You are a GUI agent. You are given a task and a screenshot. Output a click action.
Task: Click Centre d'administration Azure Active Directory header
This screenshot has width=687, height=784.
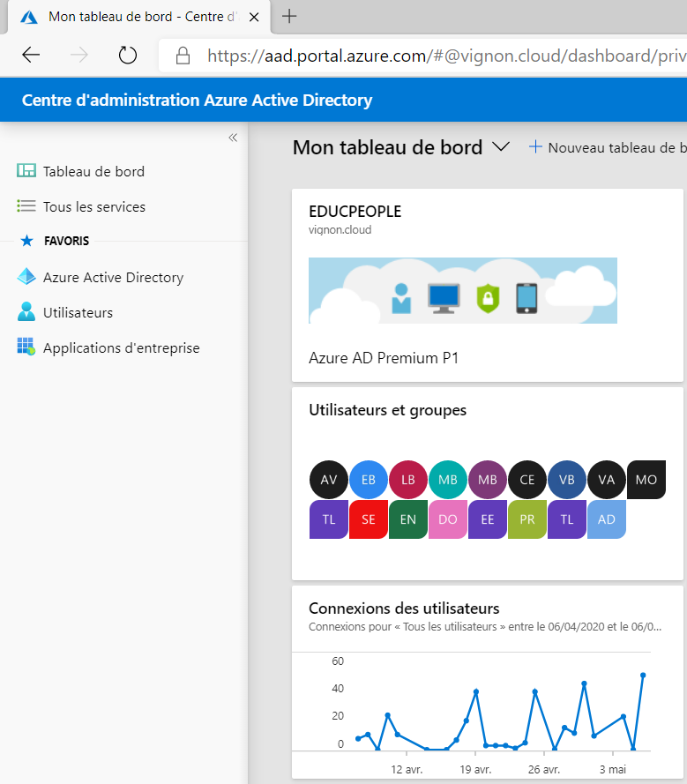point(197,100)
